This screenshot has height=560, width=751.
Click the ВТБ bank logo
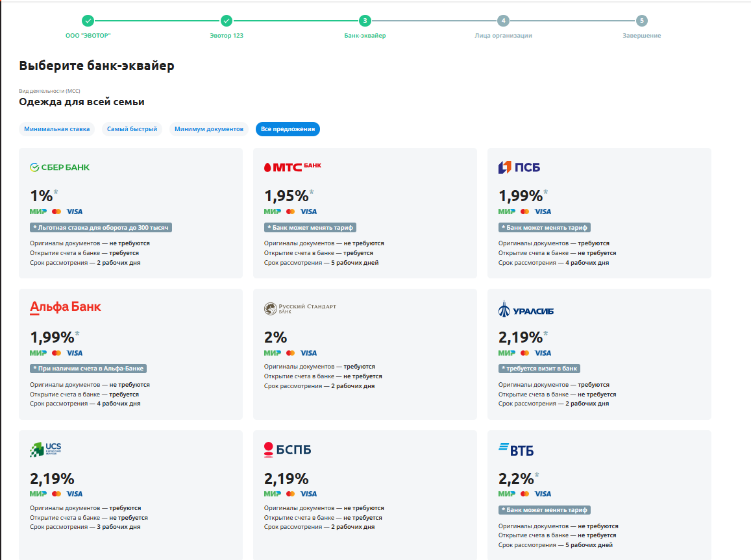click(516, 450)
